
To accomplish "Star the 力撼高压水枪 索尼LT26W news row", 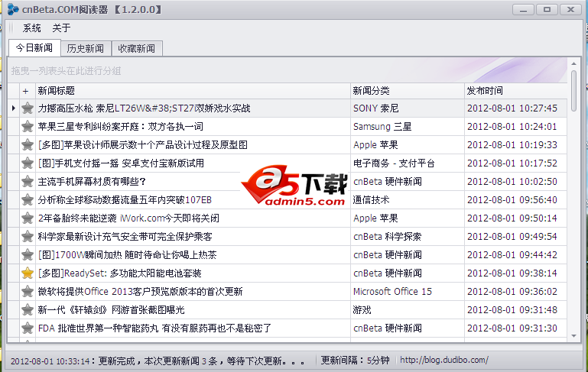I will [28, 108].
